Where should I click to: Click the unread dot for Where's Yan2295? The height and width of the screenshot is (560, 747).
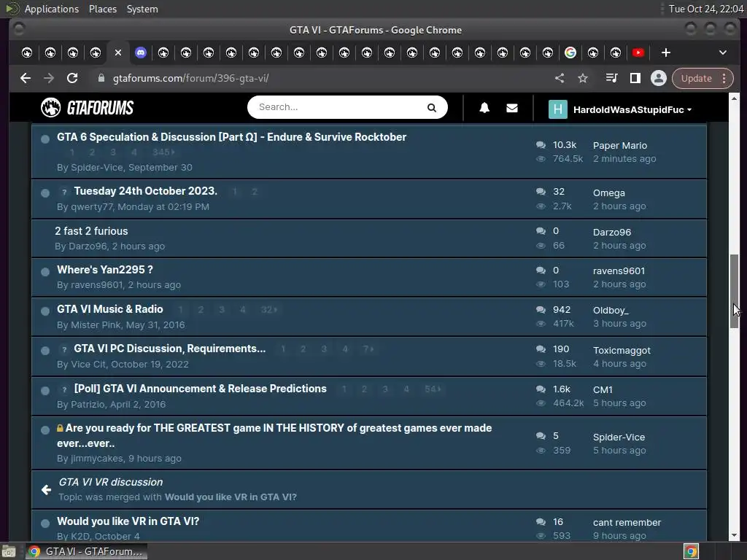coord(45,272)
